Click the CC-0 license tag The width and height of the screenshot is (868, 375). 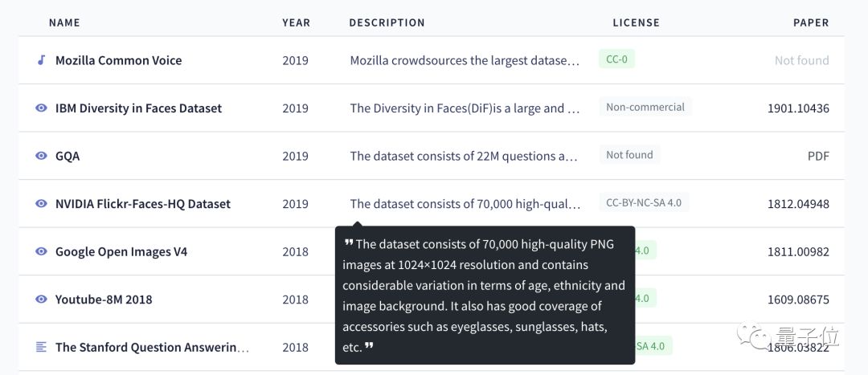(616, 59)
